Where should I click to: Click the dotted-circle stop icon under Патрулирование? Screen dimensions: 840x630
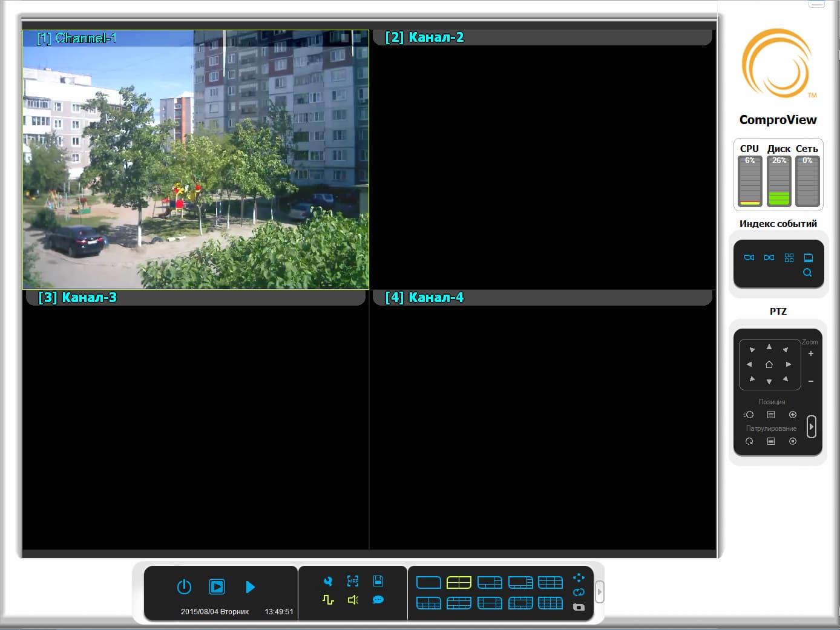pyautogui.click(x=793, y=441)
